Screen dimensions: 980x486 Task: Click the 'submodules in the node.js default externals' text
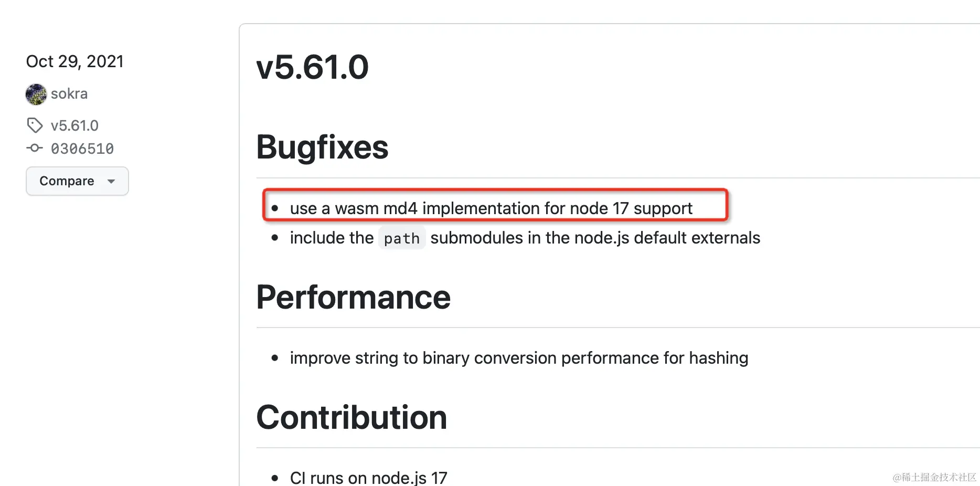pyautogui.click(x=595, y=238)
